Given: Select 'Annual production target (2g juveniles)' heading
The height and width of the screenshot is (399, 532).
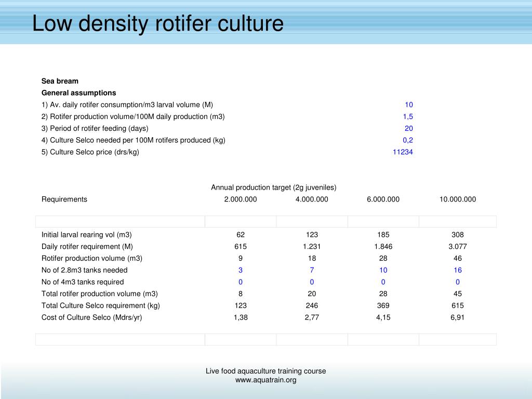Looking at the screenshot, I should tap(273, 188).
